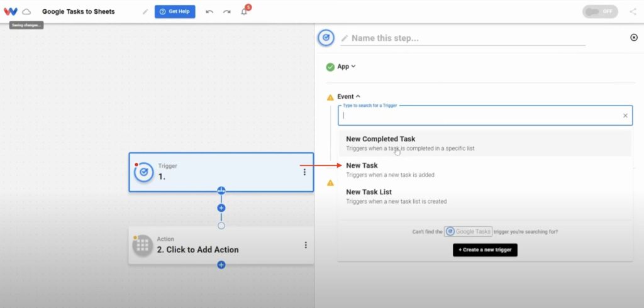
Task: Click the workflow app logo in header
Action: click(x=11, y=11)
